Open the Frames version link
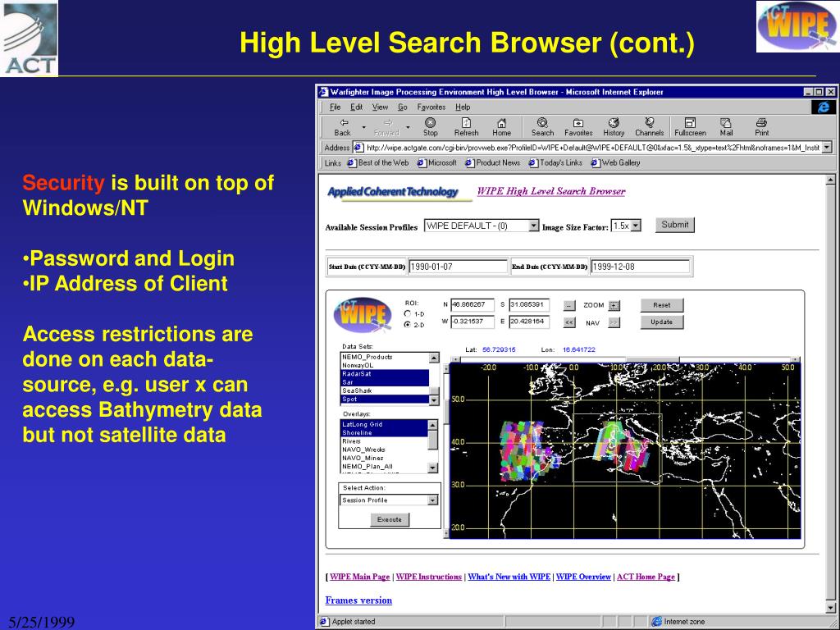Viewport: 840px width, 630px height. pos(358,600)
